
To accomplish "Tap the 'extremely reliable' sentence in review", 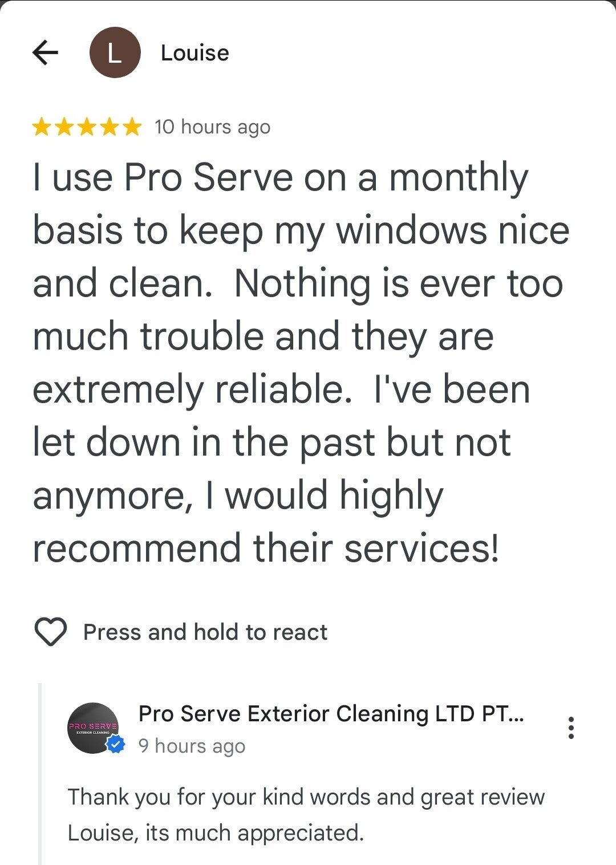I will (192, 390).
